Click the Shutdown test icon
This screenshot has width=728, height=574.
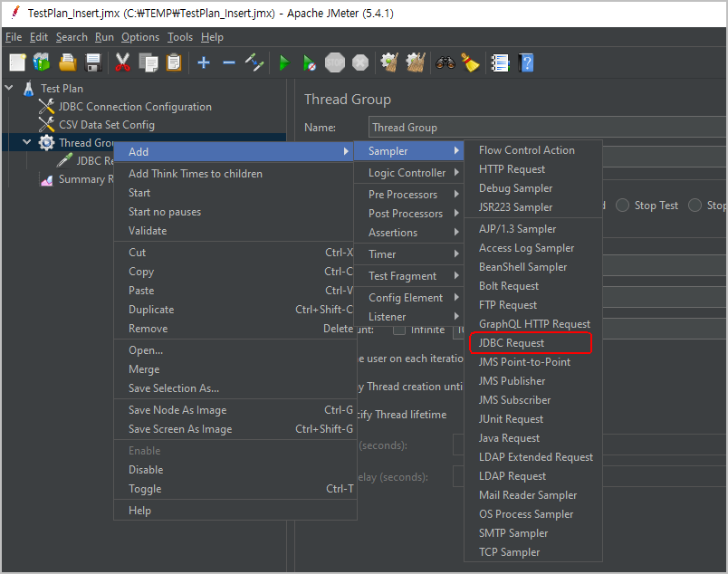coord(360,62)
